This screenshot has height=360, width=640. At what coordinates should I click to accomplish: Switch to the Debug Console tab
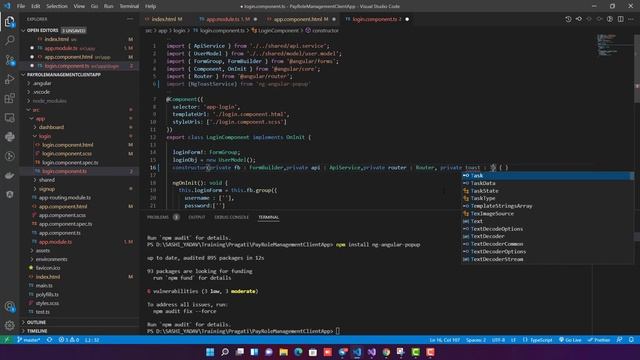click(231, 217)
